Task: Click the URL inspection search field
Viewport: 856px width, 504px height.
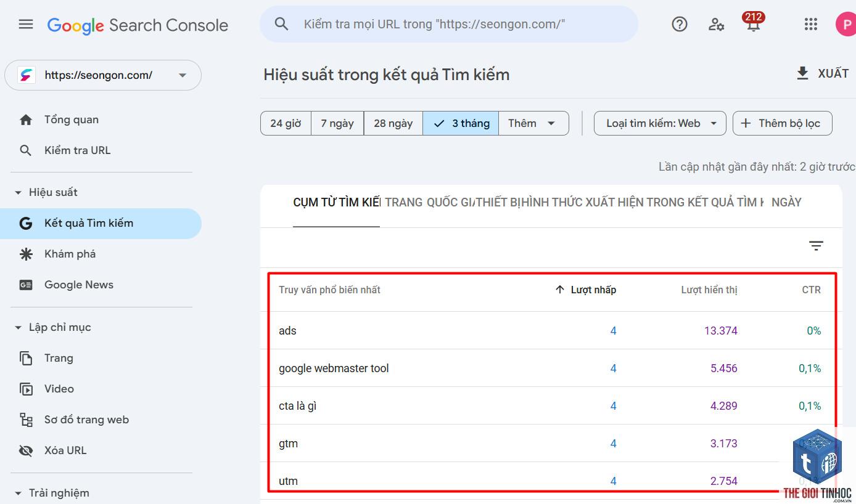Action: pyautogui.click(x=449, y=24)
